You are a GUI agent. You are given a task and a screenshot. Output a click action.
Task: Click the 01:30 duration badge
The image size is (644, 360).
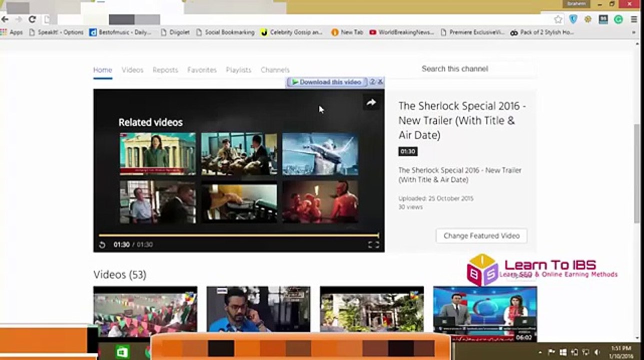click(408, 151)
